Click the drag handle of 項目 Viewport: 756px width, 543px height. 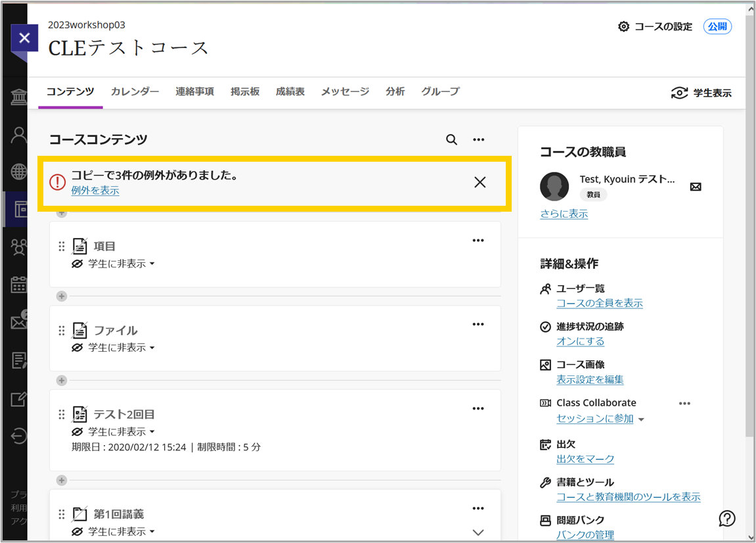[x=62, y=247]
